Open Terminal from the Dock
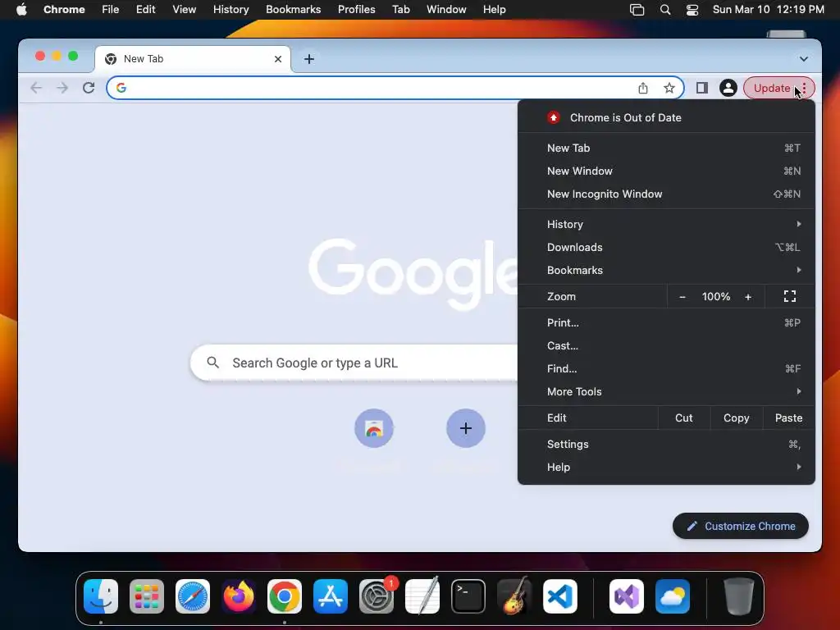Image resolution: width=840 pixels, height=630 pixels. tap(468, 596)
